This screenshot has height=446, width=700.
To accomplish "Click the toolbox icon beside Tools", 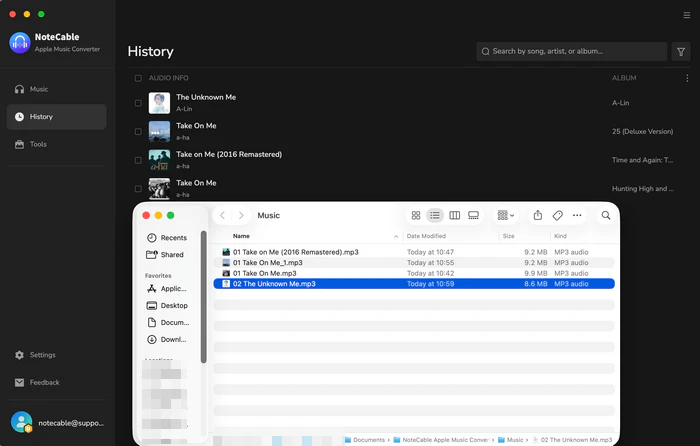I will coord(19,144).
